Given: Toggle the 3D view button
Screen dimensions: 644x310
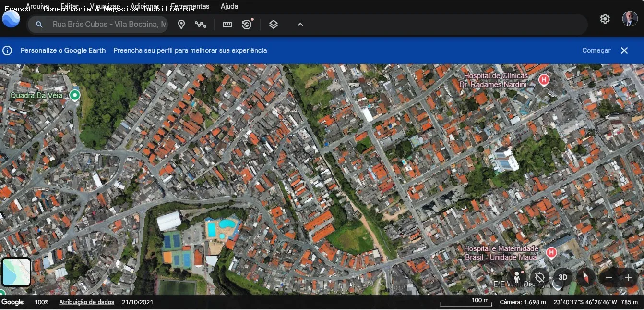Looking at the screenshot, I should coord(563,277).
